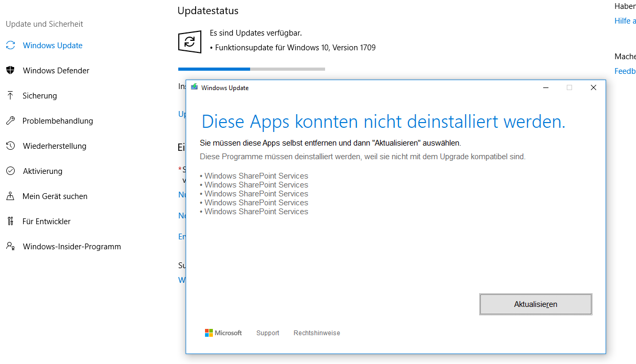Viewport: 636px width, 364px height.
Task: Click the Aktivierung checkmark circle icon
Action: (10, 171)
